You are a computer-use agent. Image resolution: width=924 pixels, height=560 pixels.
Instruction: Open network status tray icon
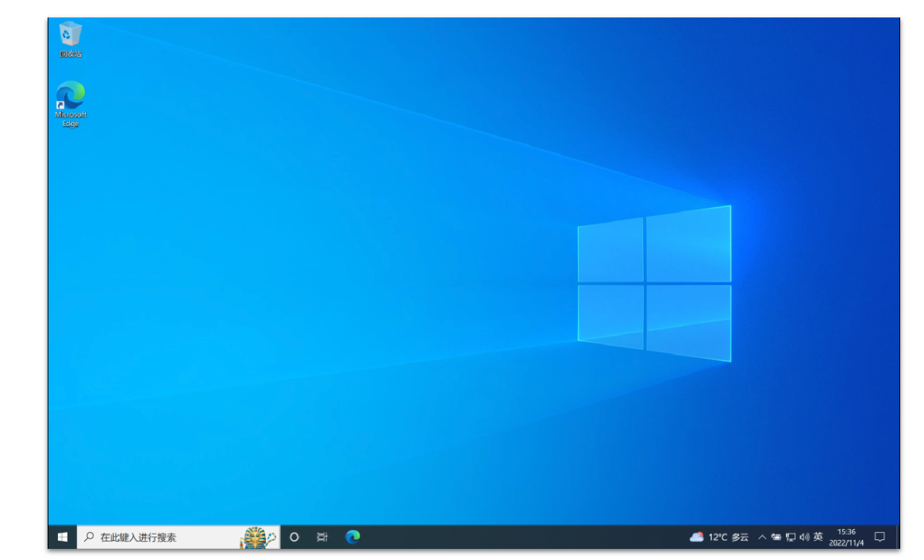(790, 537)
